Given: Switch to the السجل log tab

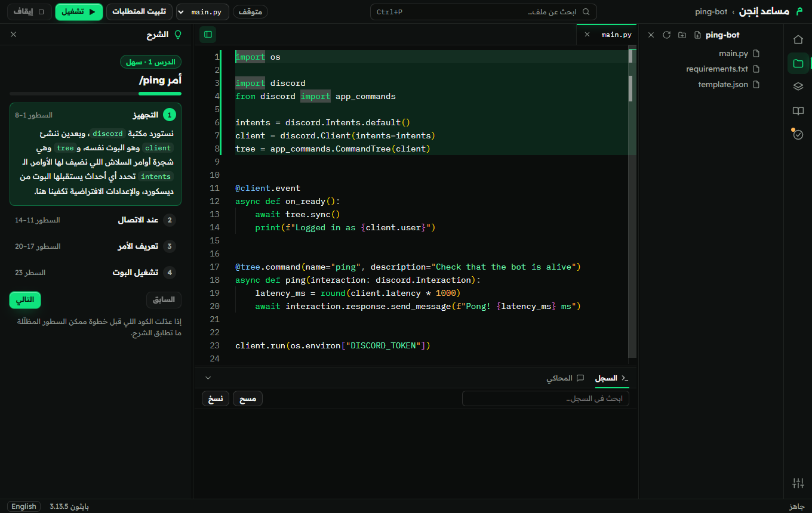Looking at the screenshot, I should point(612,378).
